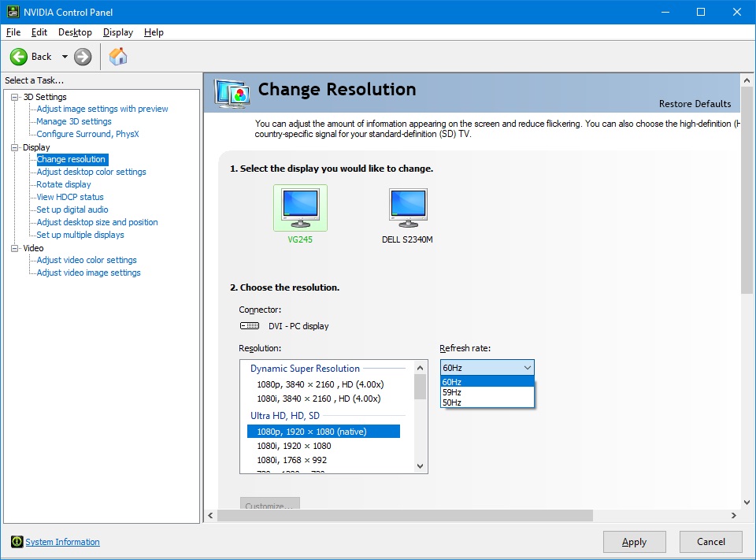
Task: Choose 50Hz from refresh rate list
Action: [x=452, y=402]
